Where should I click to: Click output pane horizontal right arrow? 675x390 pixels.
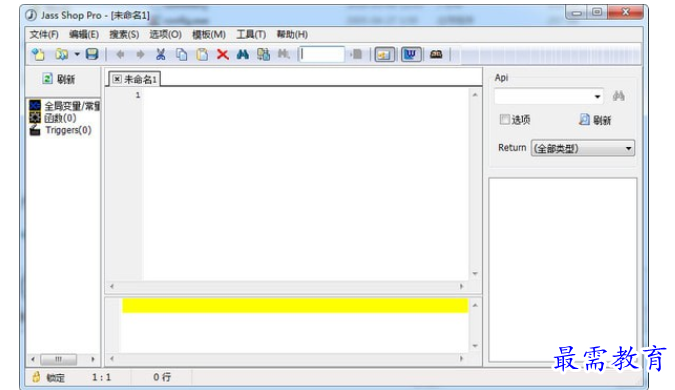[x=461, y=359]
